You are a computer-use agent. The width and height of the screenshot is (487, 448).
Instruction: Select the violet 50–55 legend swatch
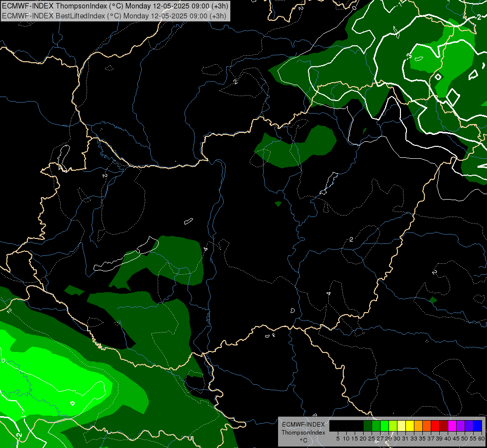[469, 426]
